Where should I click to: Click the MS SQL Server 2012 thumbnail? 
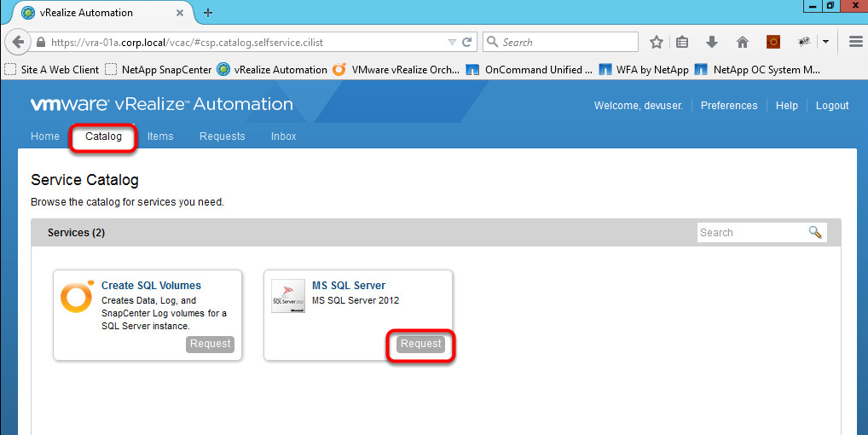(x=288, y=296)
